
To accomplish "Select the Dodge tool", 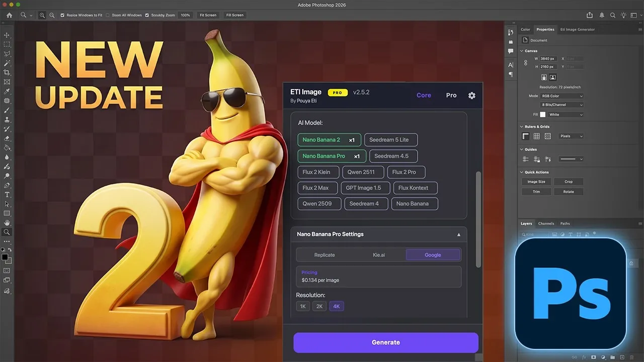I will click(x=7, y=176).
